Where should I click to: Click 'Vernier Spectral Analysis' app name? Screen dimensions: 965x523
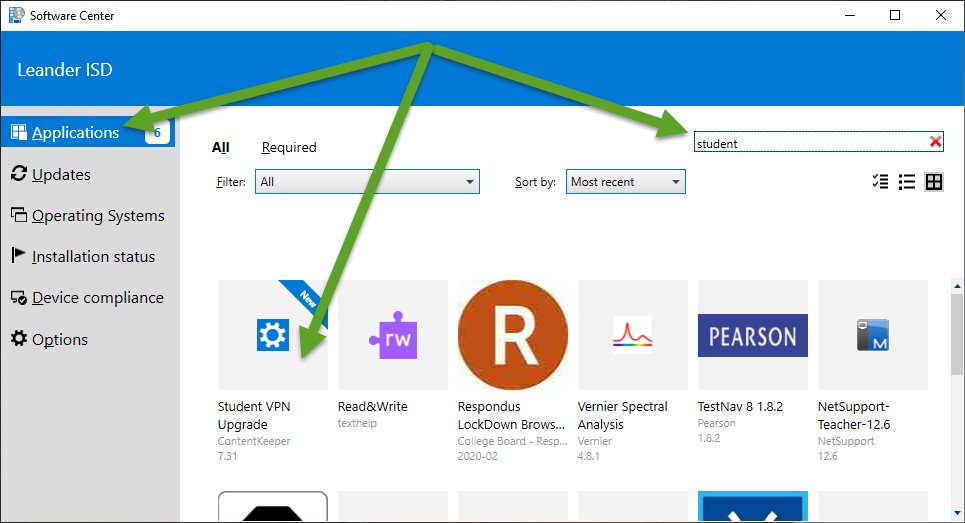point(622,415)
